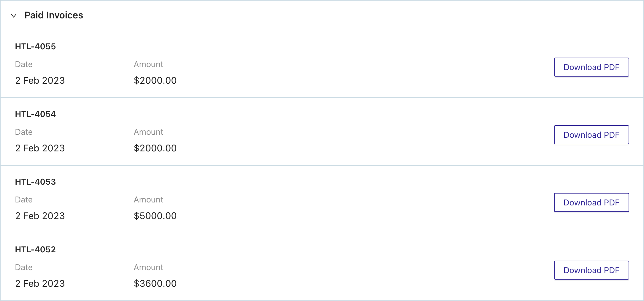
Task: Select invoice number HTL-4053
Action: tap(35, 182)
